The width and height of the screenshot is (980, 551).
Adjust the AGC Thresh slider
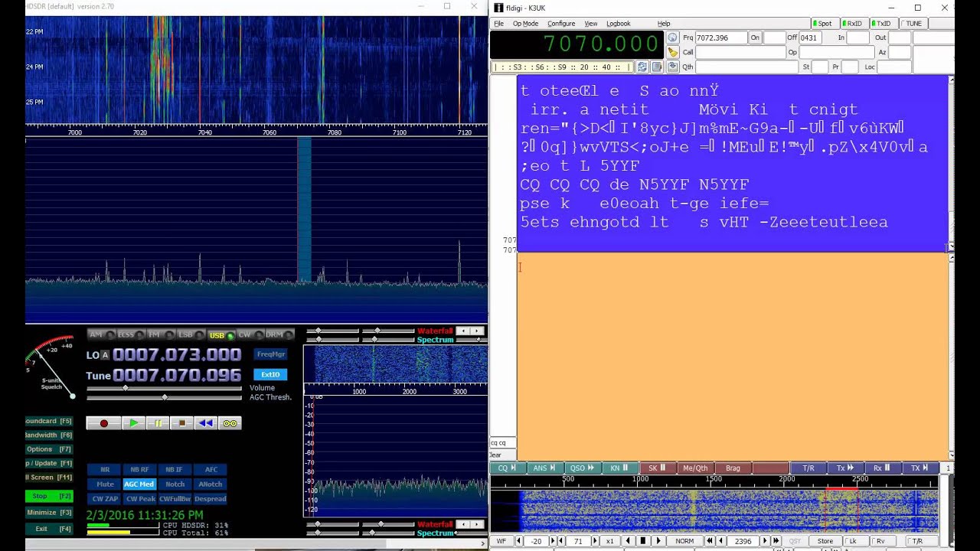(164, 397)
